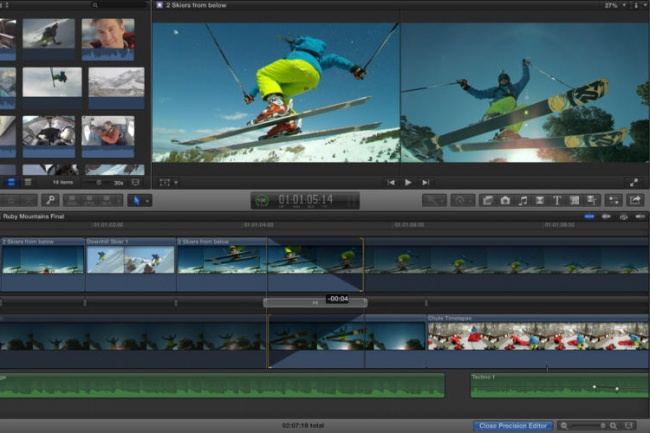Switch browser to list view

(28, 182)
